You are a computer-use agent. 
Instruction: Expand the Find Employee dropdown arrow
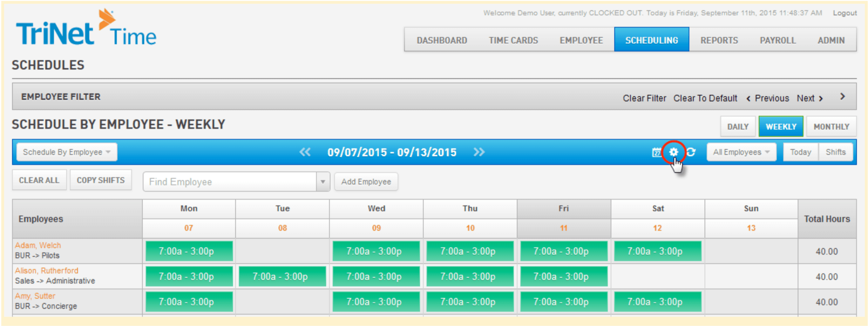tap(323, 182)
